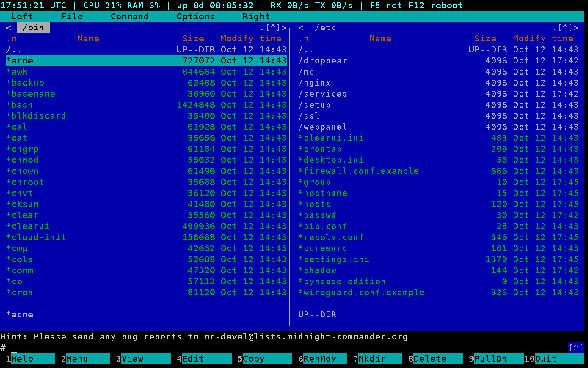Screen dimensions: 588x368
Task: Select the cron file in left panel
Action: (x=146, y=293)
